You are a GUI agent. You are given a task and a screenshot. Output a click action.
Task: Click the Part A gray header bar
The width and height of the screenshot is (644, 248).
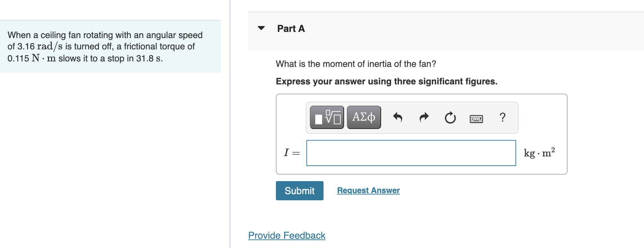pyautogui.click(x=446, y=32)
